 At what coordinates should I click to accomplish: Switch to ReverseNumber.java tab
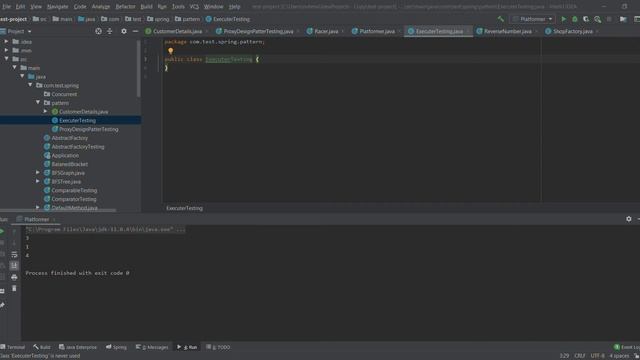(x=507, y=31)
